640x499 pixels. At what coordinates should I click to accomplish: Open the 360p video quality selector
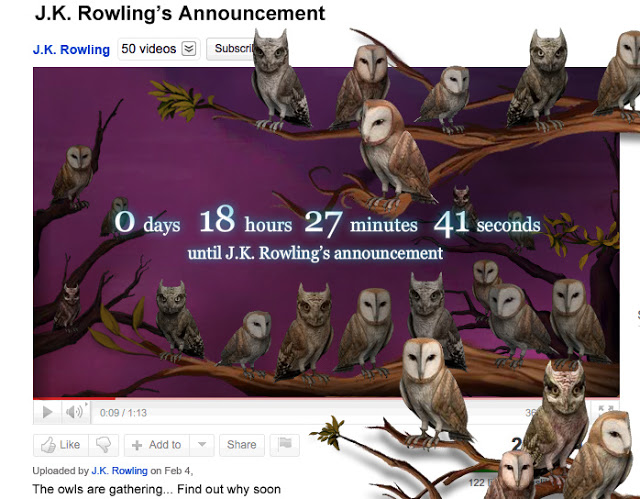click(x=532, y=413)
